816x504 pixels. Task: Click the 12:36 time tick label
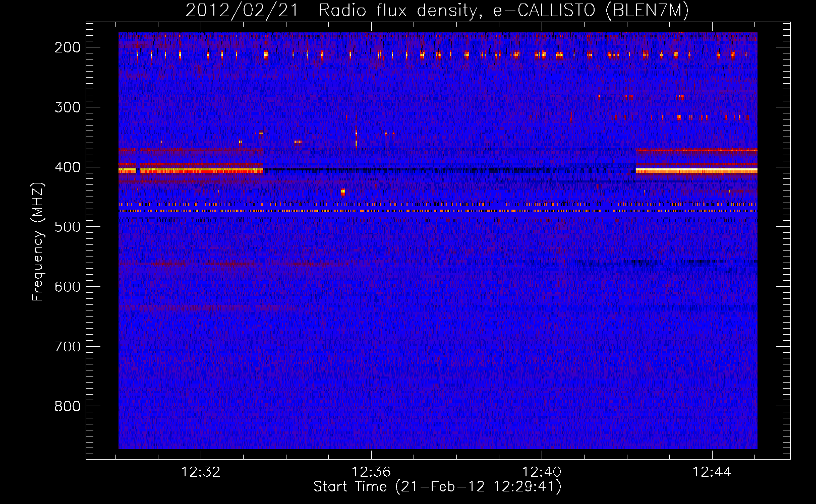371,472
